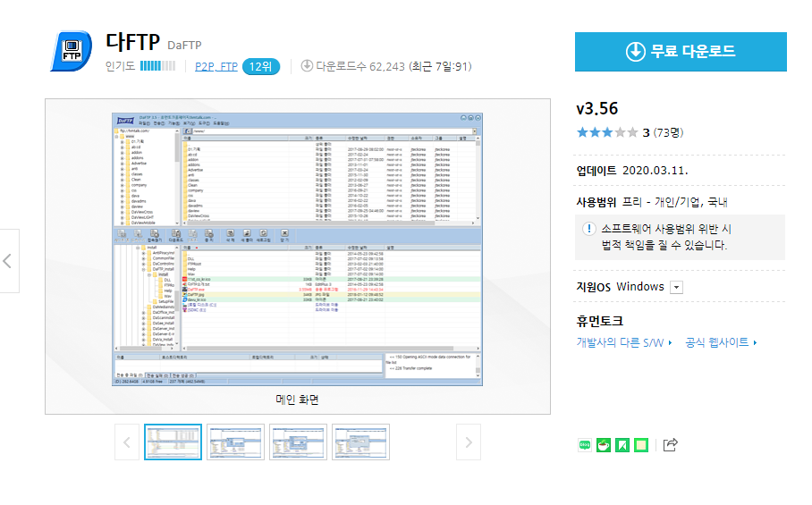Click the version text v3.56
Screen dimensions: 812x505
pos(597,109)
